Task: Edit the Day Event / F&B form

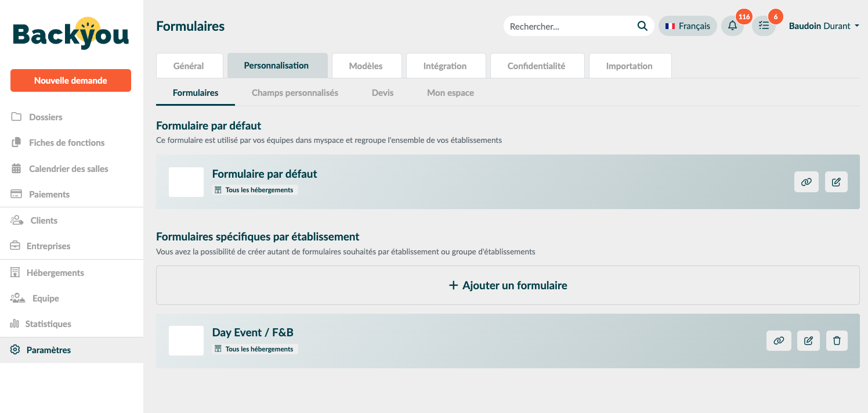Action: click(x=808, y=340)
